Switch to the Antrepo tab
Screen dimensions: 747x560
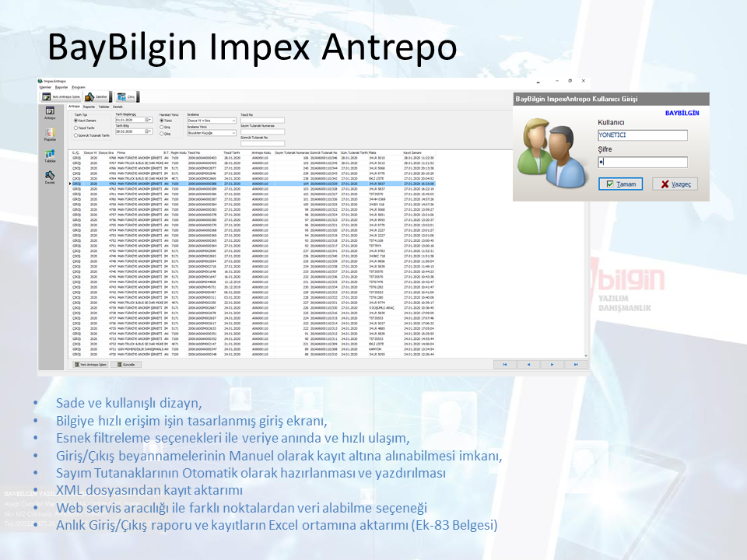[x=75, y=107]
